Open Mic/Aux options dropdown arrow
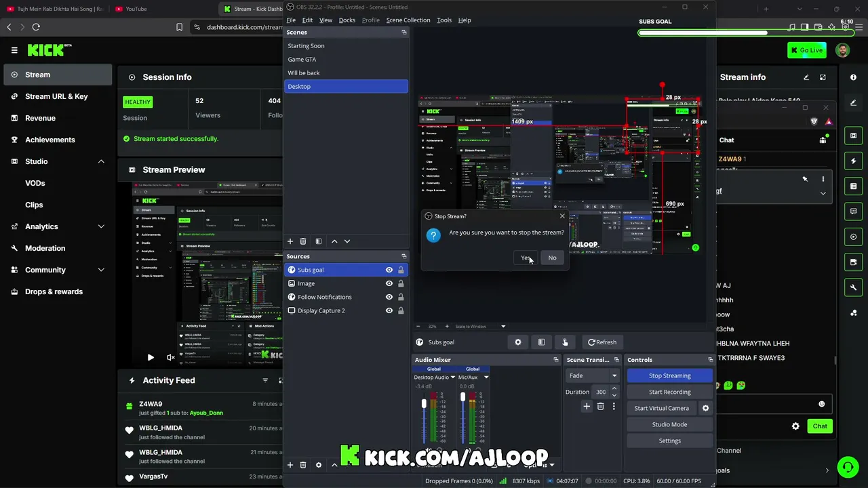The image size is (868, 488). click(x=486, y=378)
